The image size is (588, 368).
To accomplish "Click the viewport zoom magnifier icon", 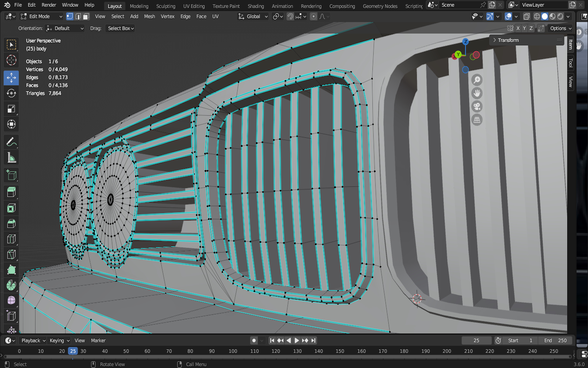I will coord(477,80).
